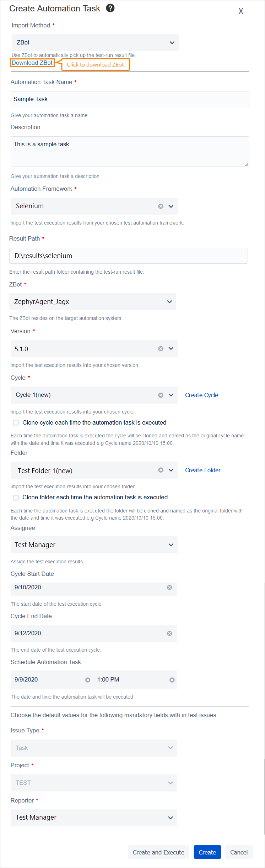Clear the scheduled date 9/9/2020
The height and width of the screenshot is (868, 265).
87,679
